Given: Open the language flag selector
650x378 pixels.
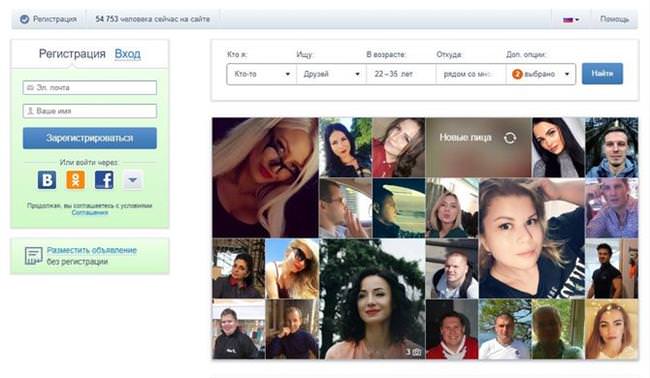Looking at the screenshot, I should (571, 19).
